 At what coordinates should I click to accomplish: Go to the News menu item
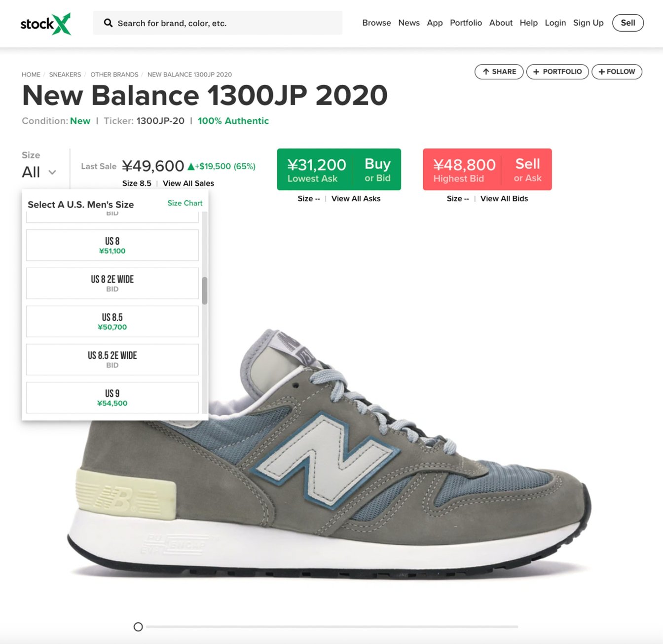(x=409, y=23)
